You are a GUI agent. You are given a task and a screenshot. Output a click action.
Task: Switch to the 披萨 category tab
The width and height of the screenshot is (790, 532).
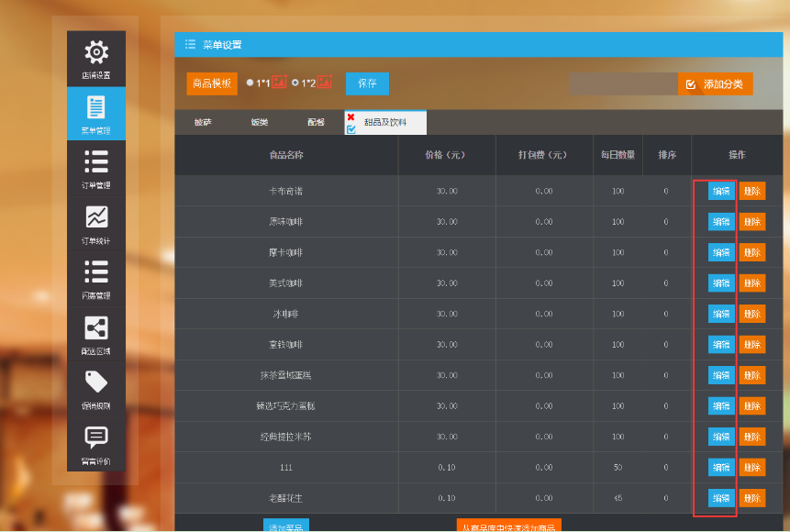pyautogui.click(x=203, y=122)
